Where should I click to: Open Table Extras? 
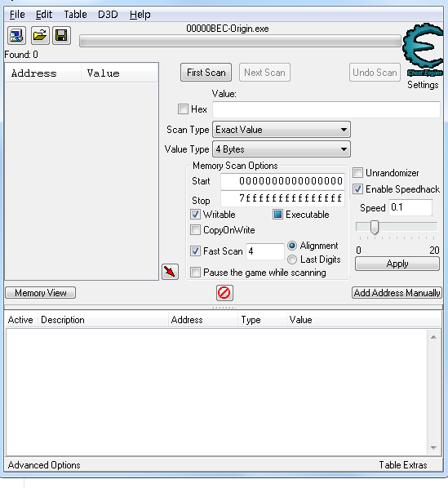coord(403,465)
